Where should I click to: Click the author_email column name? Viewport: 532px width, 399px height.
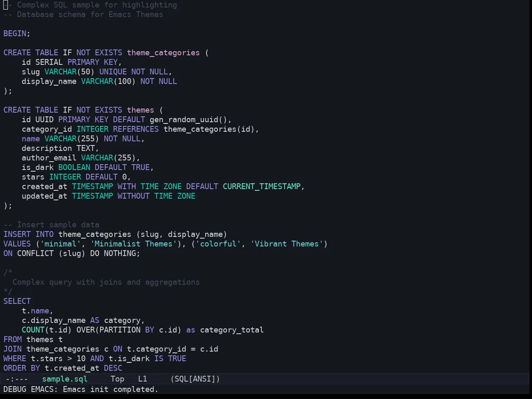[49, 158]
